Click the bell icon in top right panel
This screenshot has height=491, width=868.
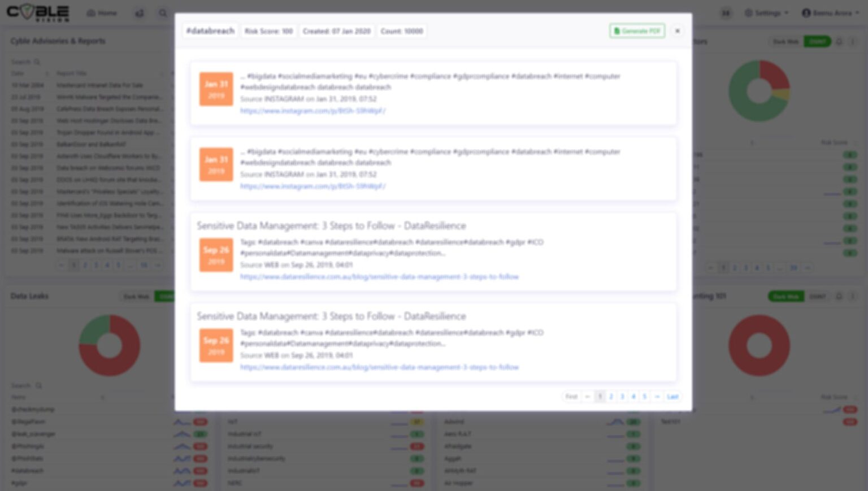pyautogui.click(x=839, y=42)
